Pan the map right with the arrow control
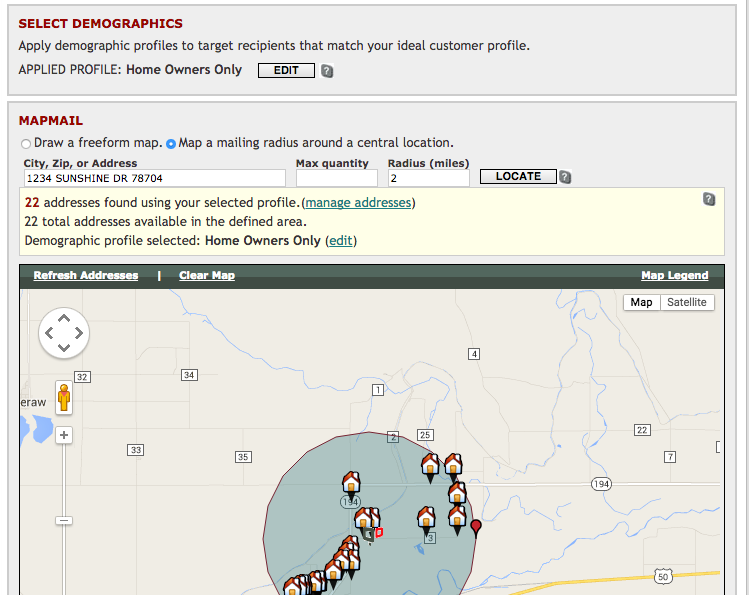749x595 pixels. point(79,333)
